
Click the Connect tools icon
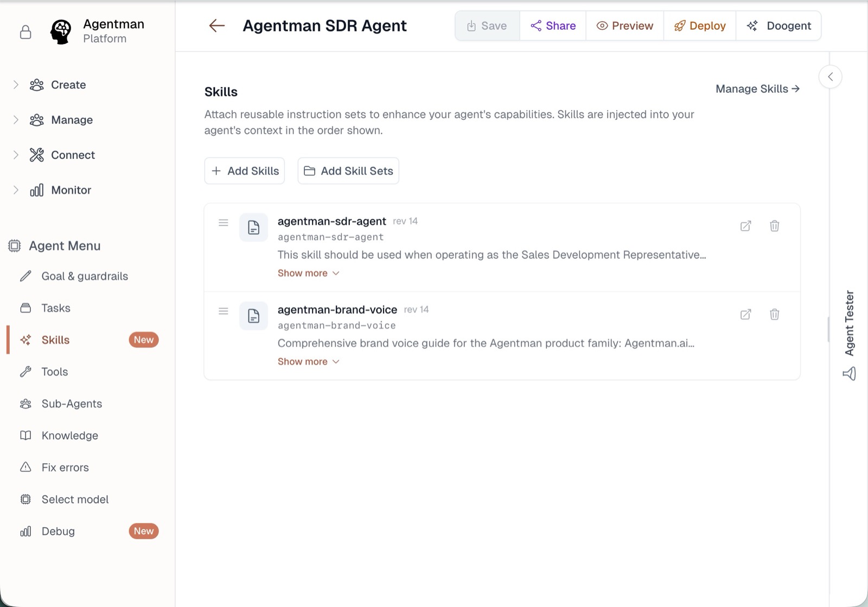pyautogui.click(x=36, y=155)
